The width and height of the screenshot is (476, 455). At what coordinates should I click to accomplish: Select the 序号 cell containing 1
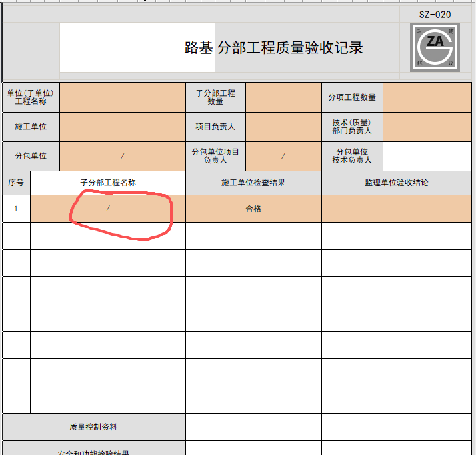tap(16, 209)
